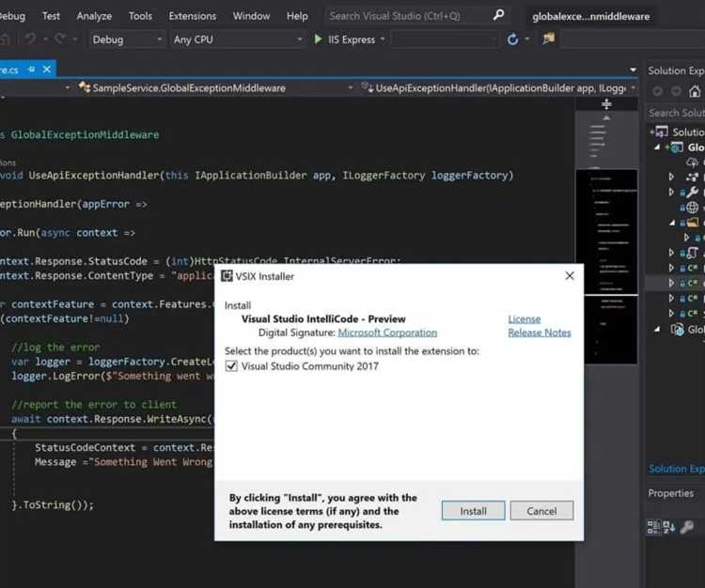Click the magnifier icon in Visual Studio search

point(498,15)
